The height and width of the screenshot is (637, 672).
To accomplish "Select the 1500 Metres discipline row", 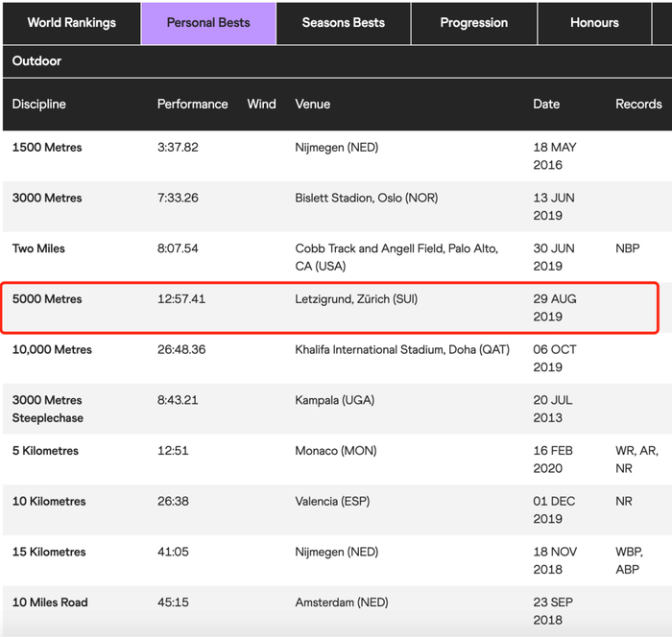I will coord(47,148).
